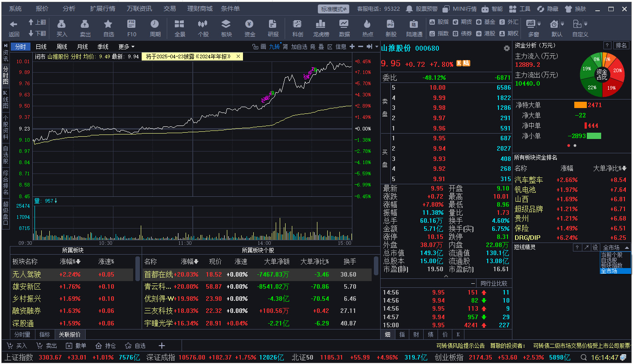This screenshot has width=633, height=364.
Task: Expand the 更多 period dropdown
Action: point(126,47)
